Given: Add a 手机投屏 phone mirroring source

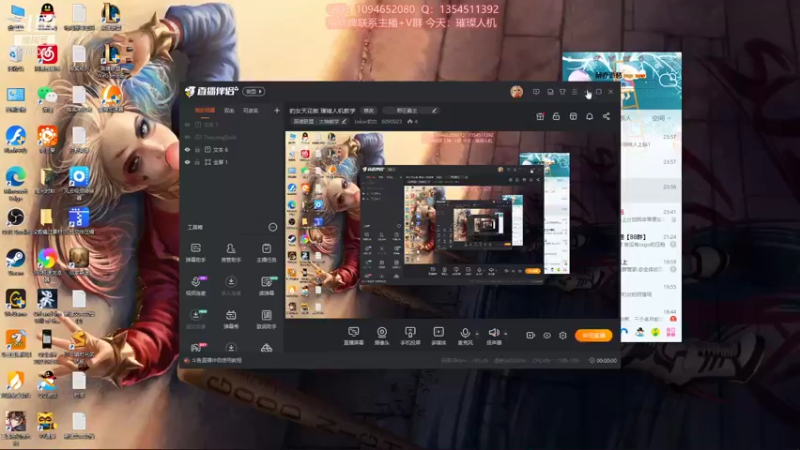Looking at the screenshot, I should pos(410,336).
